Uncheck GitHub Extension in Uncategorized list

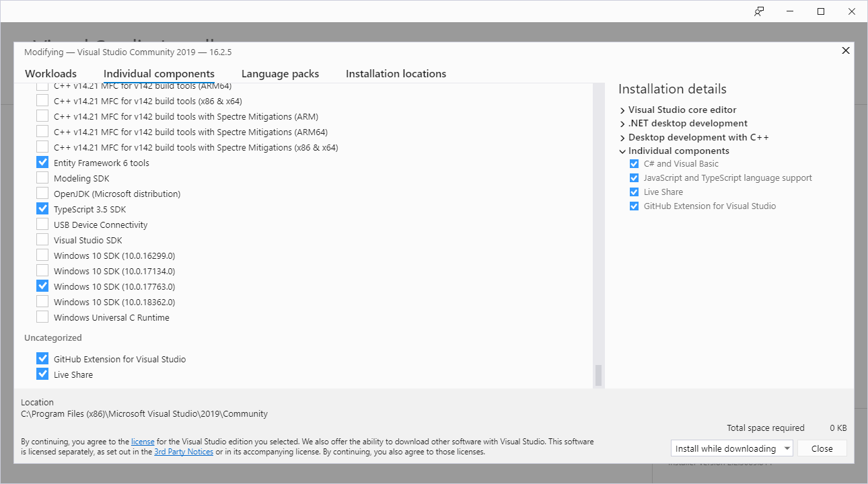(x=42, y=359)
